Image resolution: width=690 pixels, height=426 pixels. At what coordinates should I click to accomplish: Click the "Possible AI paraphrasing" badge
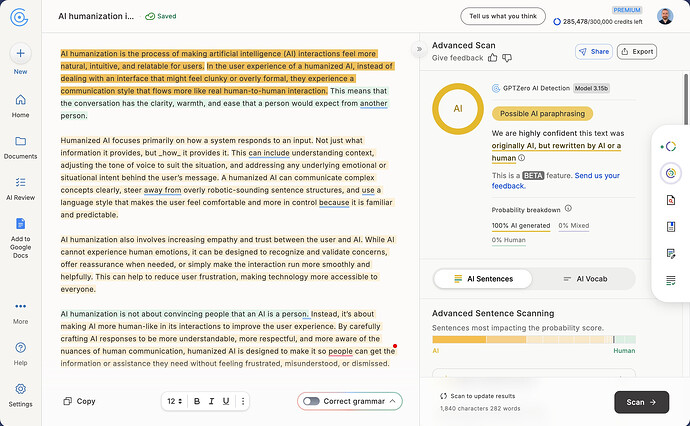(x=542, y=114)
